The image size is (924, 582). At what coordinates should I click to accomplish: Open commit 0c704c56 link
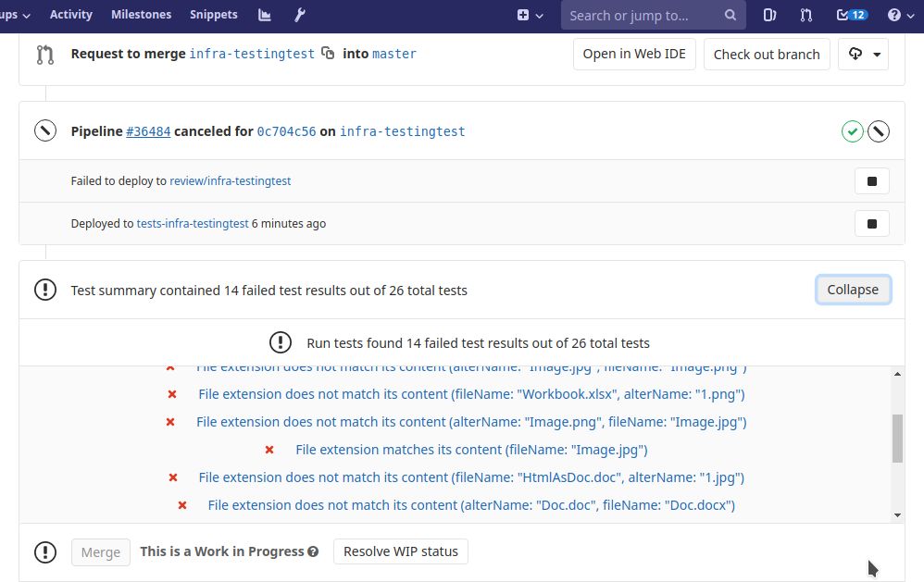(x=286, y=131)
